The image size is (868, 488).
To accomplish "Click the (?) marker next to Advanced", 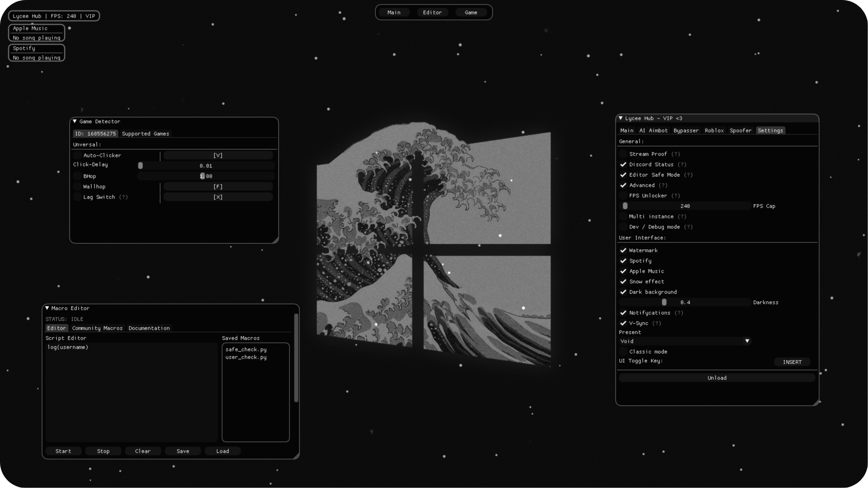I will point(663,185).
